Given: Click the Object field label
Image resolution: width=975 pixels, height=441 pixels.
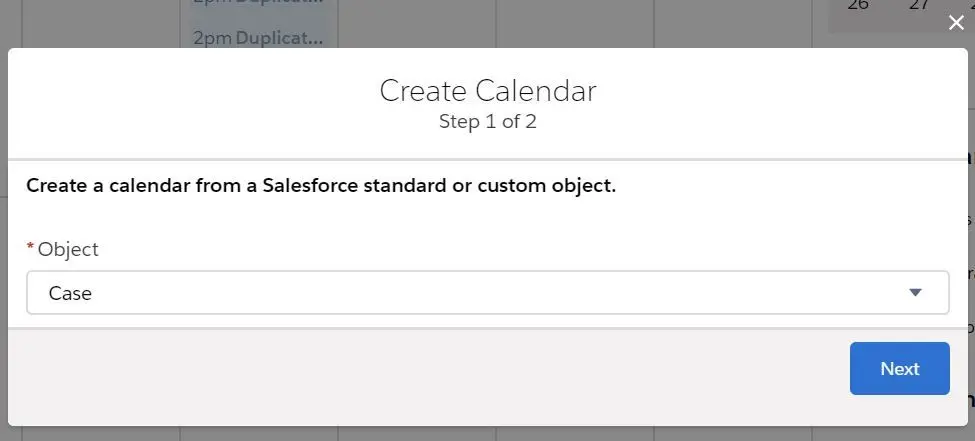Looking at the screenshot, I should coord(68,249).
